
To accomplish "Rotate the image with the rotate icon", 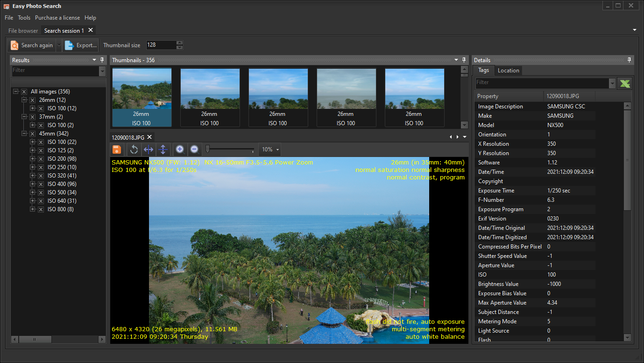I will [x=134, y=149].
